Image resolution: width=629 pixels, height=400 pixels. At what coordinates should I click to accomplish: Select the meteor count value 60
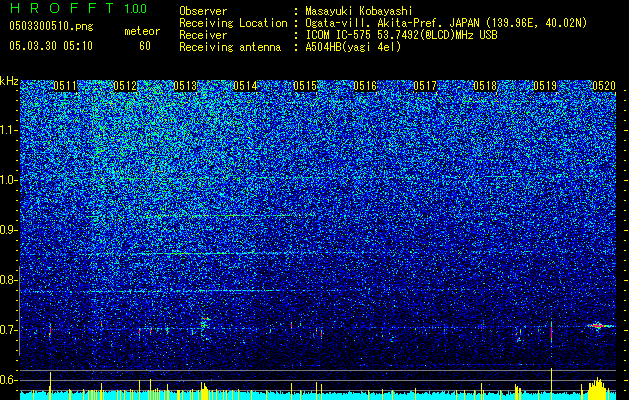pos(145,46)
